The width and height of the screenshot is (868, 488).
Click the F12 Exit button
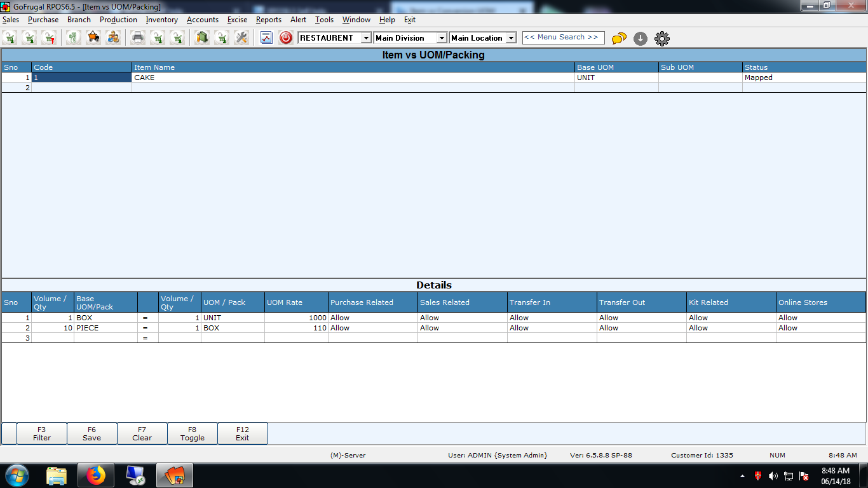pyautogui.click(x=242, y=433)
